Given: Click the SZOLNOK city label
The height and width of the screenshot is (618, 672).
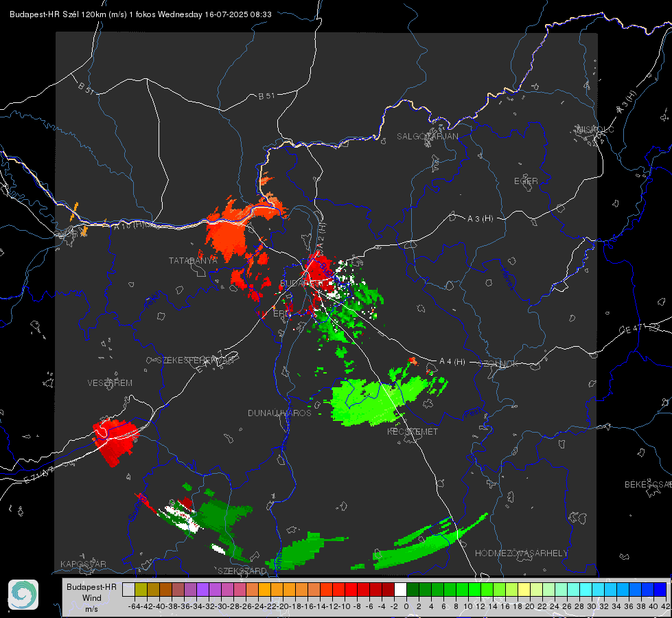Looking at the screenshot, I should [498, 364].
